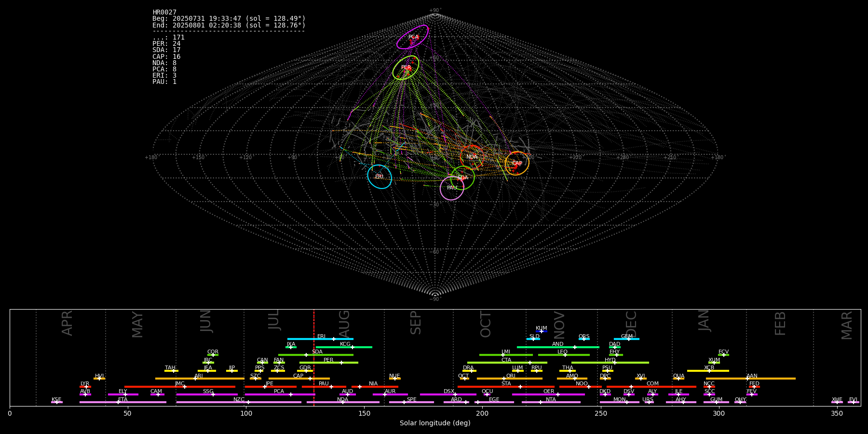Click the NZC shower bar in timeline
The image size is (868, 434).
click(239, 402)
